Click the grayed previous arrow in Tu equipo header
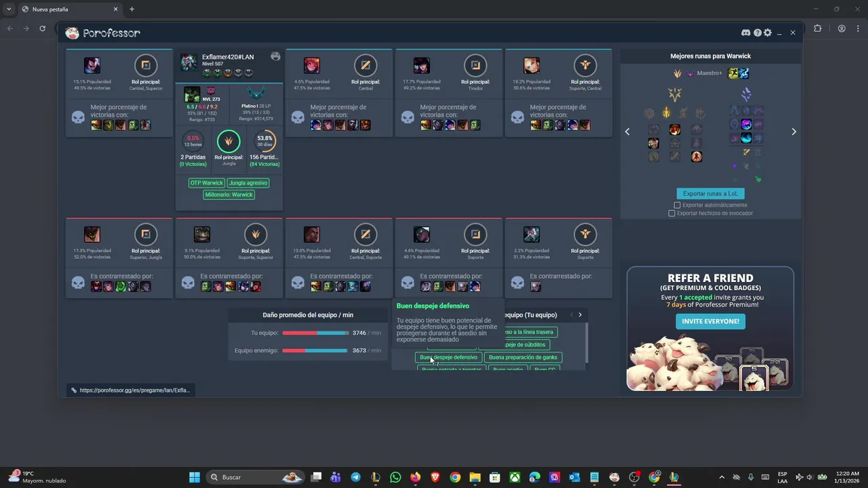The image size is (868, 488). tap(572, 314)
